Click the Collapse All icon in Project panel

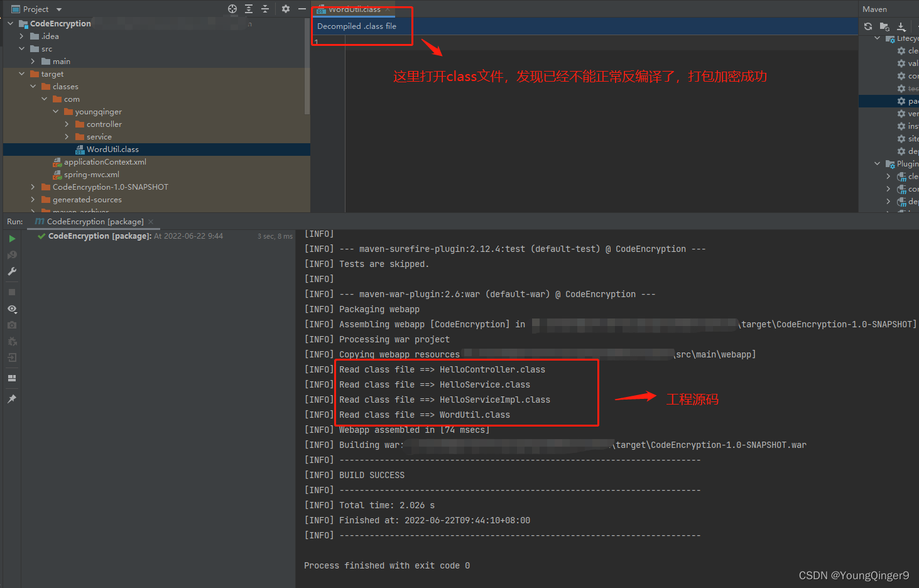[265, 9]
